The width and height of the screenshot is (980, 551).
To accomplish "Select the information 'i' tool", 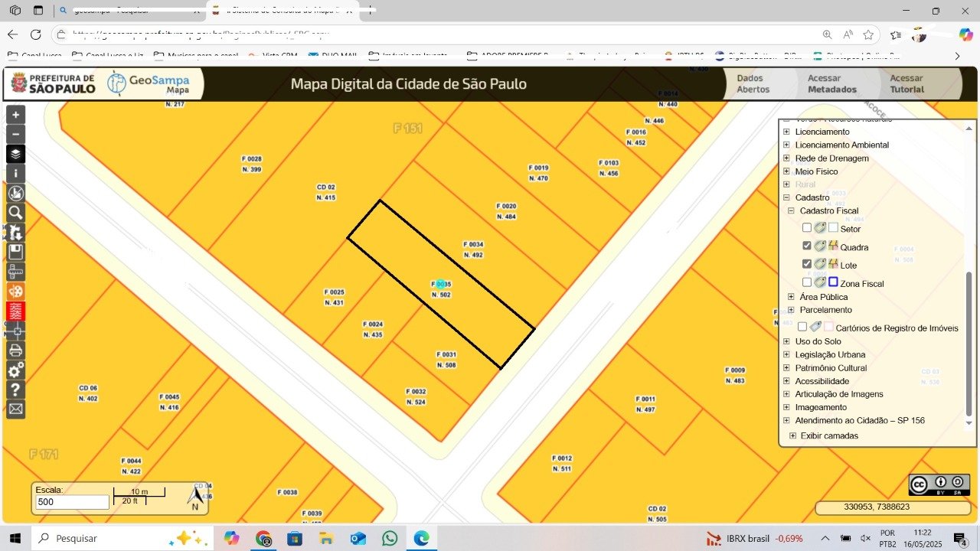I will (x=15, y=174).
